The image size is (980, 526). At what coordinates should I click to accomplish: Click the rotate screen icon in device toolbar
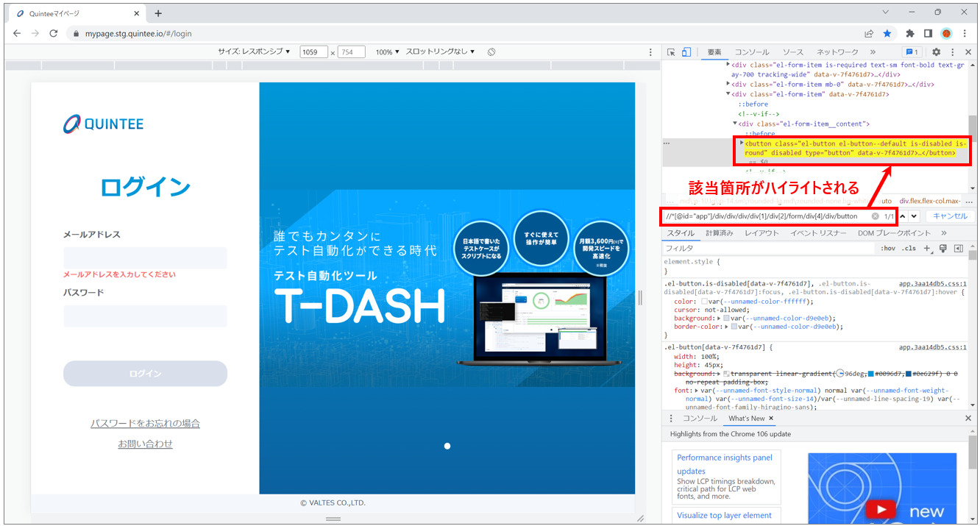pos(491,52)
